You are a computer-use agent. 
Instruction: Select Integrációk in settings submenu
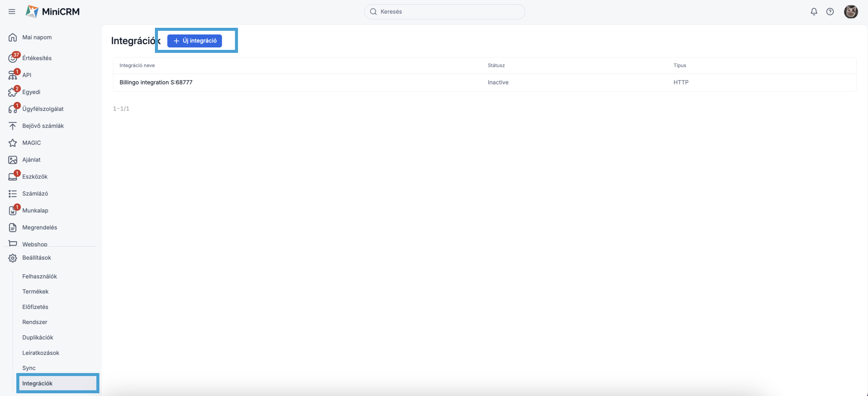[x=37, y=383]
